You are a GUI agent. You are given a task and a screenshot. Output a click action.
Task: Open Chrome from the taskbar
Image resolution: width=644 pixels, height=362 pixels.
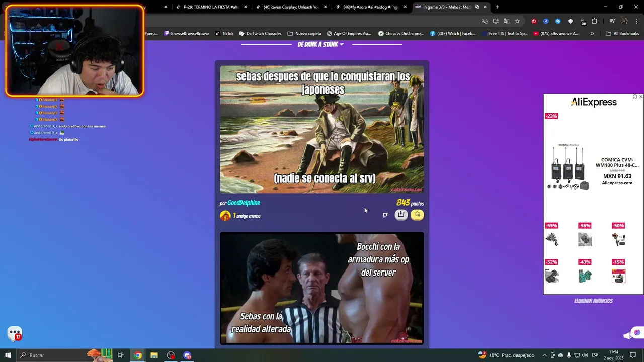tap(138, 355)
